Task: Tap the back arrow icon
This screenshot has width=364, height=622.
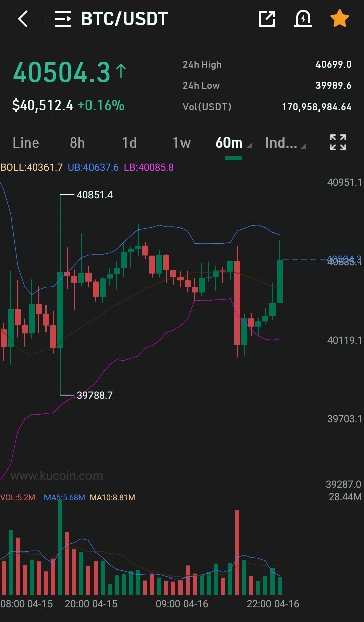Action: click(x=23, y=19)
